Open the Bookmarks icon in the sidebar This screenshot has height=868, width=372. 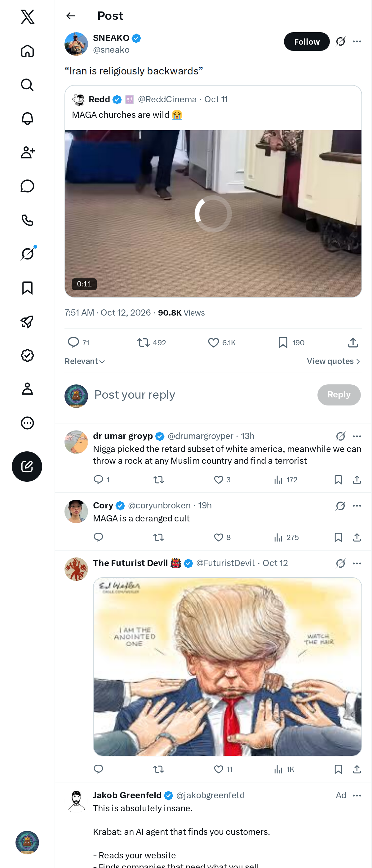pyautogui.click(x=27, y=288)
